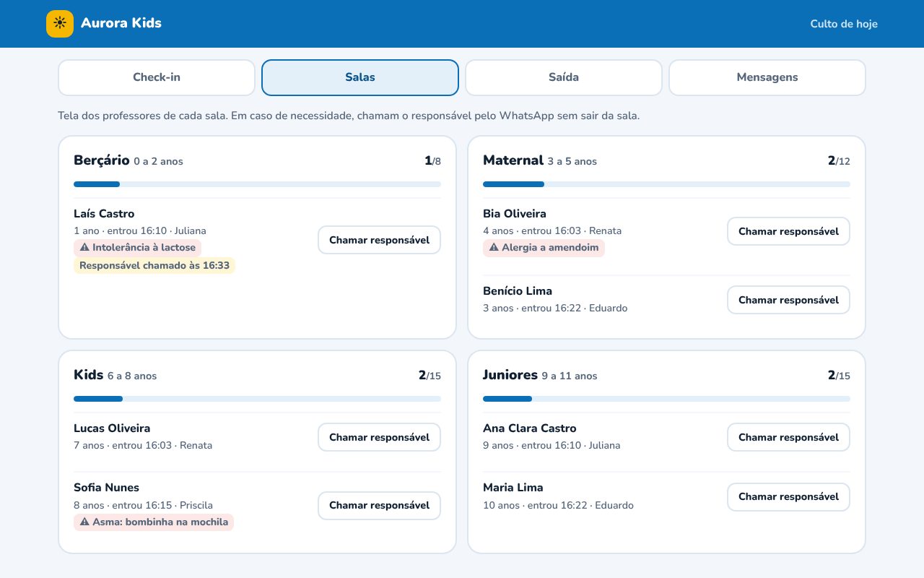The height and width of the screenshot is (578, 924).
Task: Click the Juniores 2/15 occupancy count
Action: click(839, 376)
